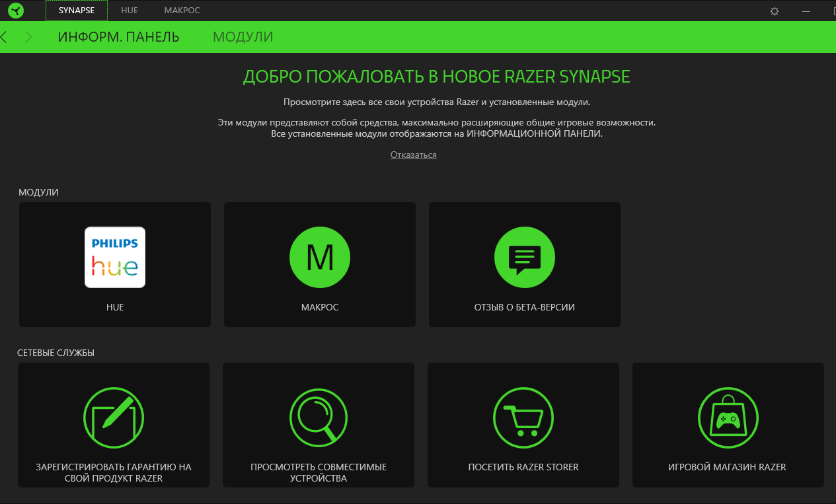The image size is (836, 504).
Task: Click ИГРОВОЙ МАГАЗИН RAZER label
Action: 727,467
